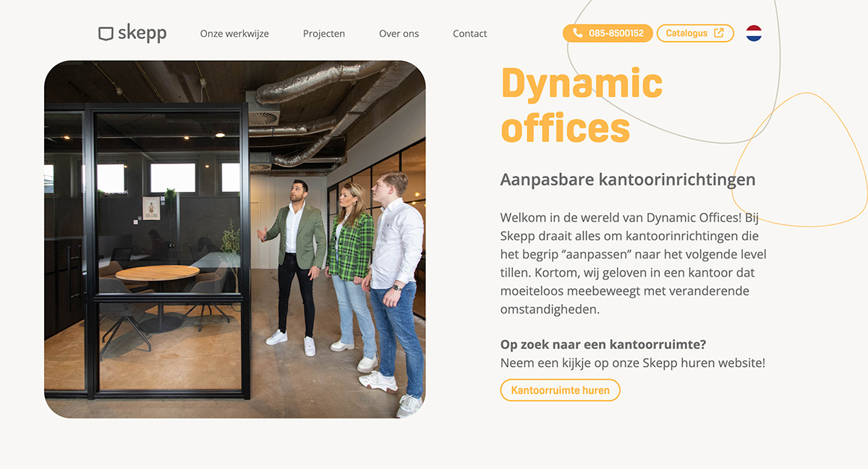This screenshot has height=469, width=868.
Task: Select Over ons in the navigation
Action: [399, 34]
